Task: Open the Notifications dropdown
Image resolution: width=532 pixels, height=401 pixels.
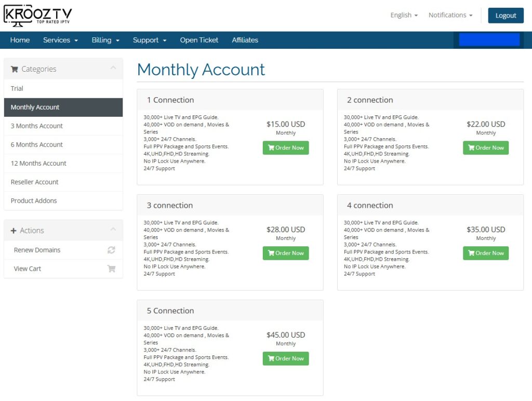Action: pos(450,15)
